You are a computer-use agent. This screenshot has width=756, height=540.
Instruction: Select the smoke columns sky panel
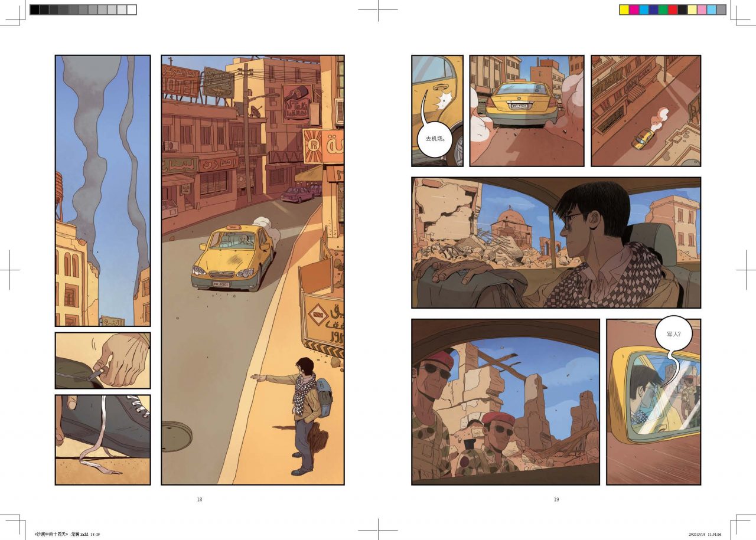click(x=103, y=191)
